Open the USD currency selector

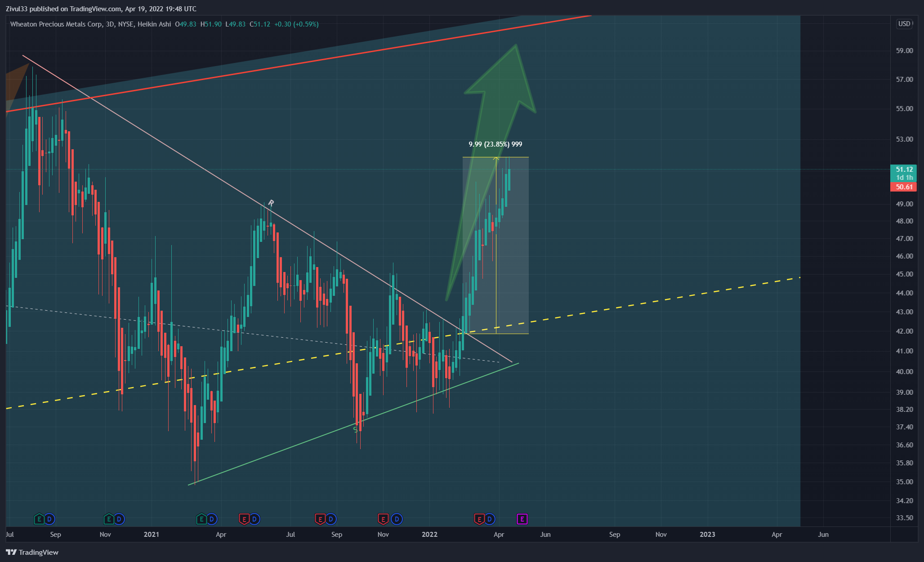click(904, 24)
